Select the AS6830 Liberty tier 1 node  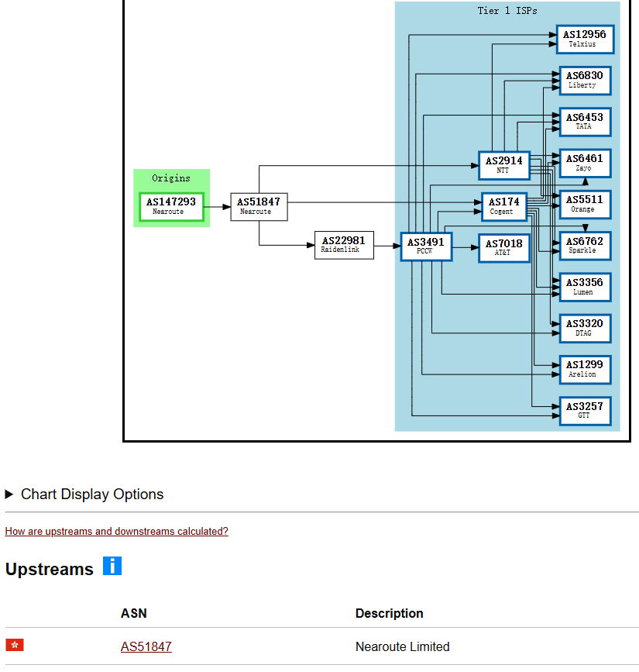(585, 80)
